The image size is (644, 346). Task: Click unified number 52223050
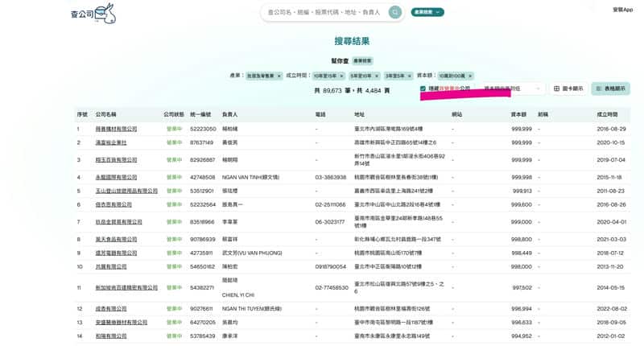[203, 129]
